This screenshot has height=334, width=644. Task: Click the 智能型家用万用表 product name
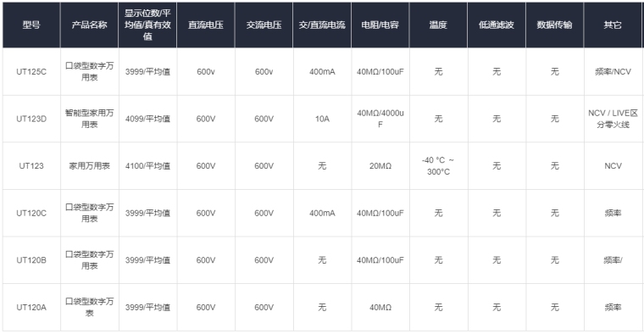(89, 119)
